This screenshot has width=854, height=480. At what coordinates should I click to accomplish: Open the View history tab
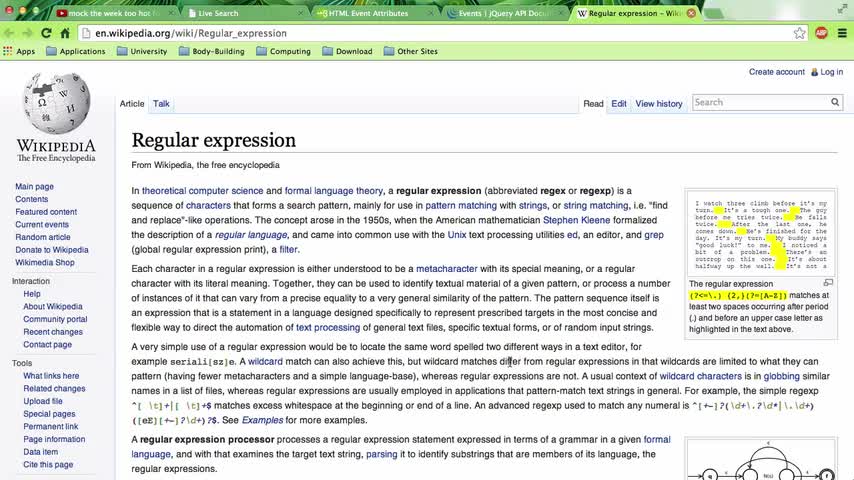658,104
